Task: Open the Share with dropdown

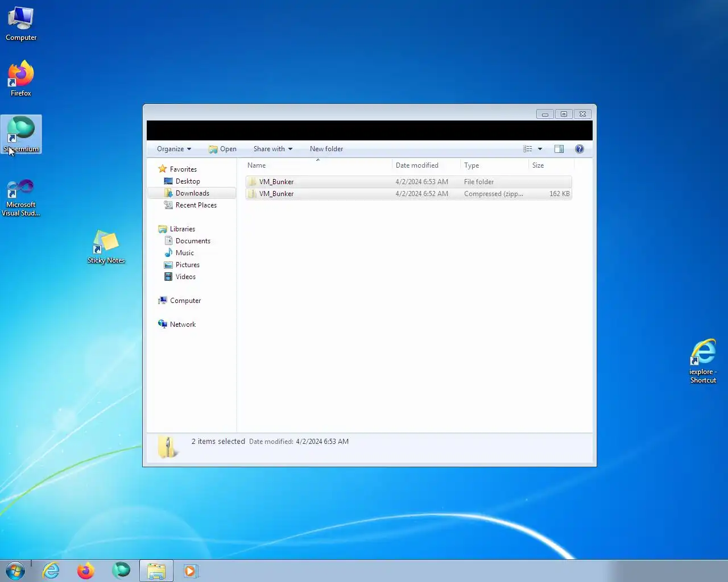Action: [273, 149]
